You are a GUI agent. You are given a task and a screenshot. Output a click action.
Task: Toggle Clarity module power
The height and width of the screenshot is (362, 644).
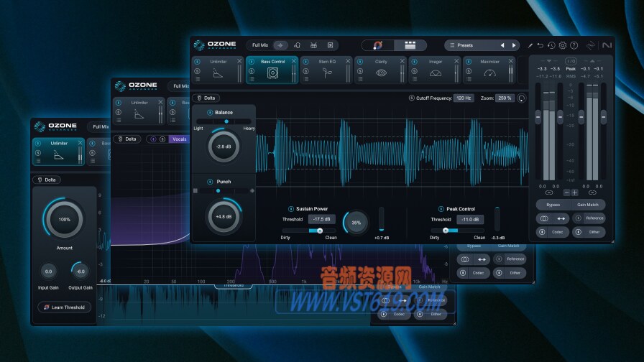(x=360, y=62)
